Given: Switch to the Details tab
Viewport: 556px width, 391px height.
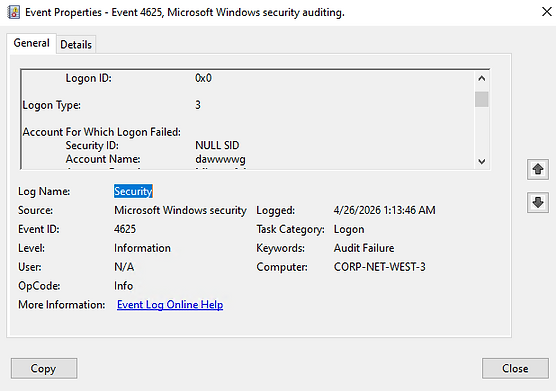Looking at the screenshot, I should tap(76, 45).
